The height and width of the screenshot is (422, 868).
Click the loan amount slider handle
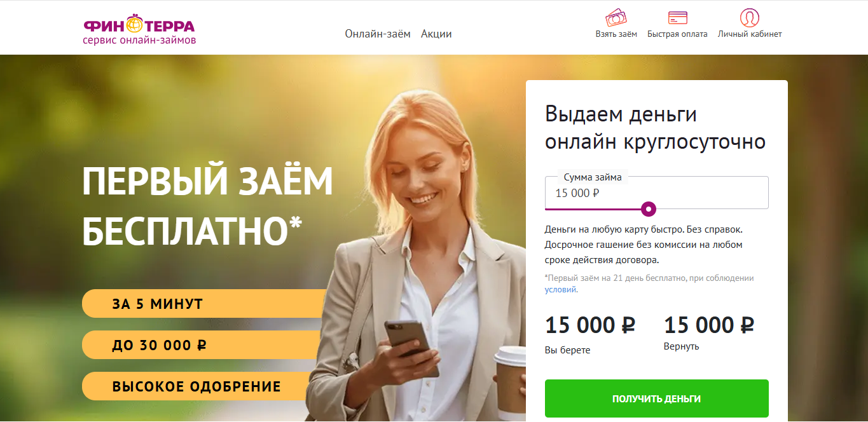[x=648, y=208]
